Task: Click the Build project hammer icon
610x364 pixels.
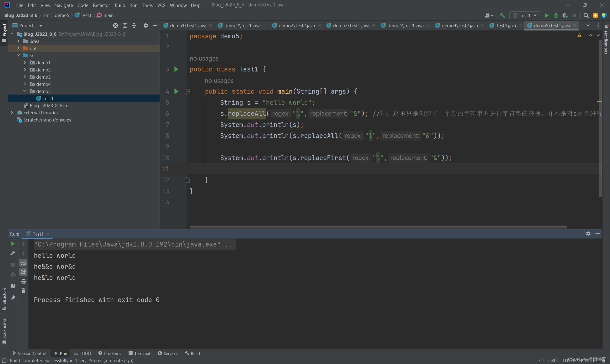Action: [502, 15]
